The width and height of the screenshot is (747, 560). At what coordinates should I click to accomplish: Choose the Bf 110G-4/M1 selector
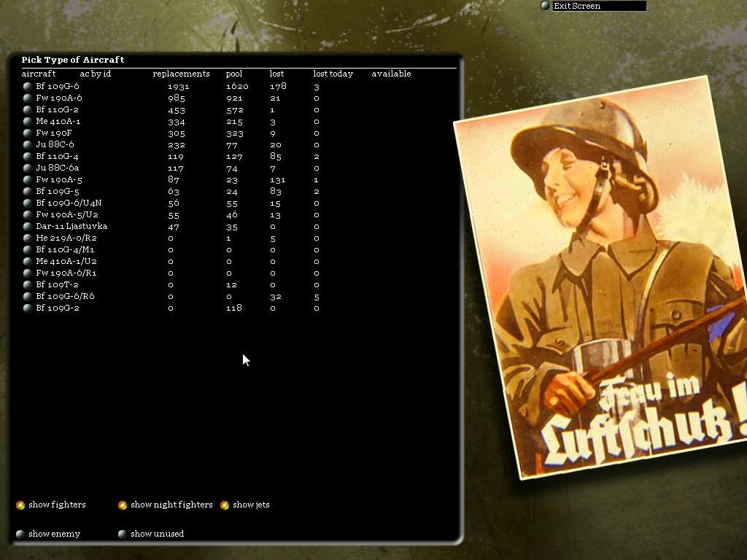click(x=27, y=249)
